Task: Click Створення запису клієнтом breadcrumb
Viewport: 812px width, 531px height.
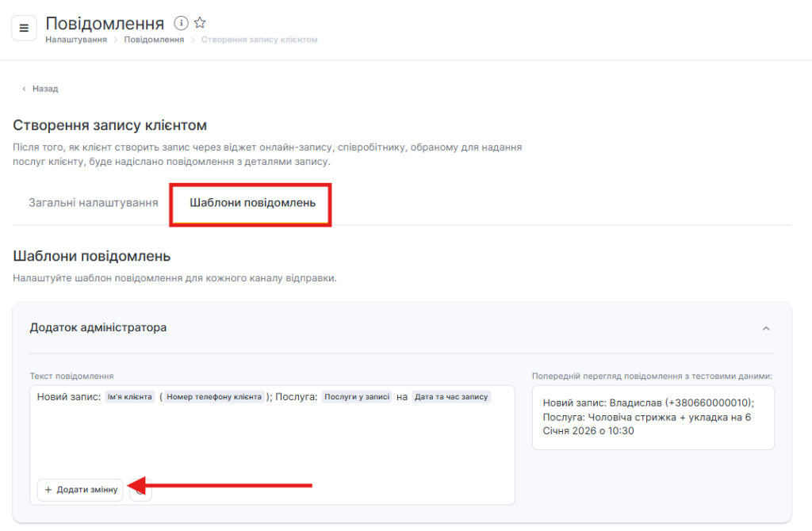Action: click(x=259, y=40)
